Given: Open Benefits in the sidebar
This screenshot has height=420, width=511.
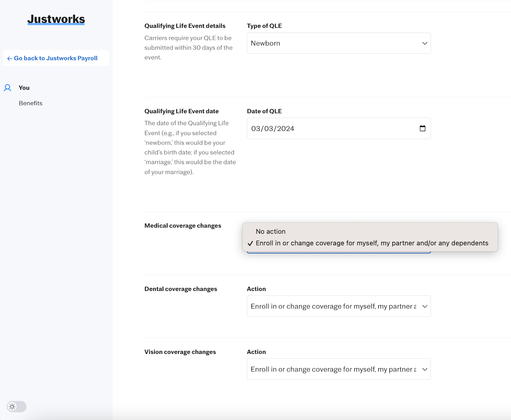Looking at the screenshot, I should click(x=31, y=103).
